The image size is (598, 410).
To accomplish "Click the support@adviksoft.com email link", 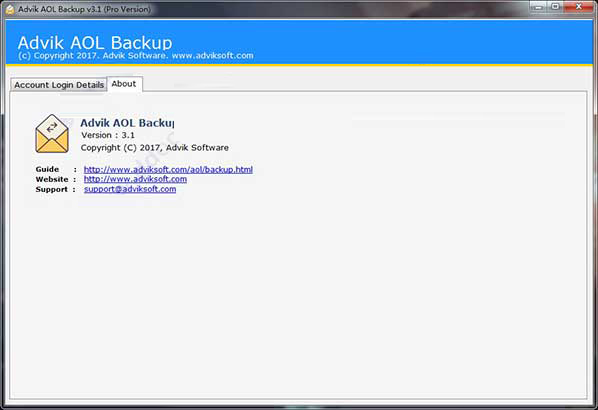I will (x=130, y=189).
